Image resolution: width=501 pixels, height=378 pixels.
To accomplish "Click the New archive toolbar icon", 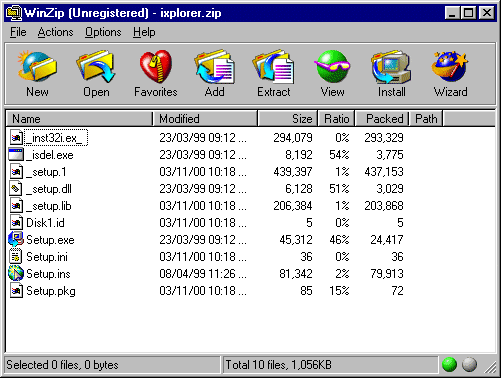I will 37,66.
